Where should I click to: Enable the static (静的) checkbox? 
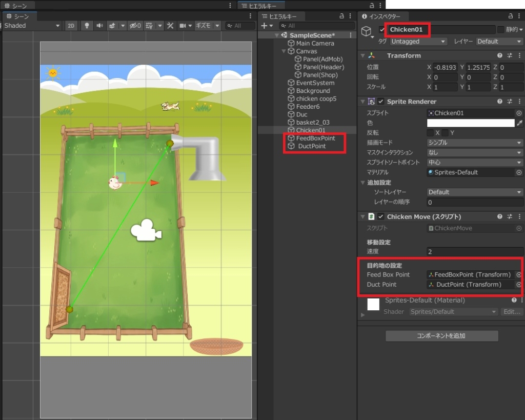point(501,30)
